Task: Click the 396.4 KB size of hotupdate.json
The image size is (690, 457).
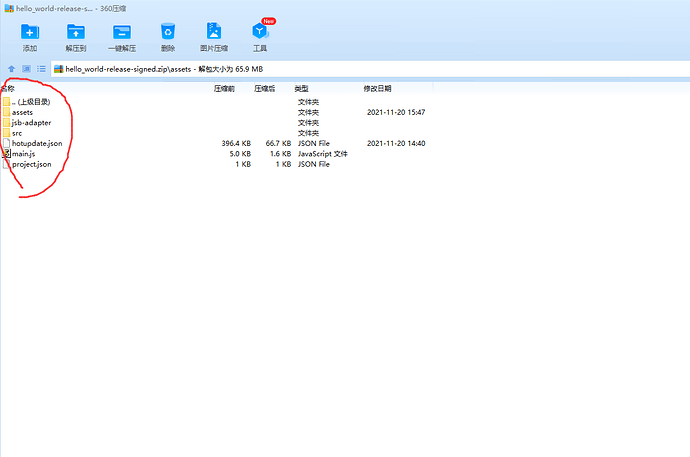Action: tap(236, 143)
